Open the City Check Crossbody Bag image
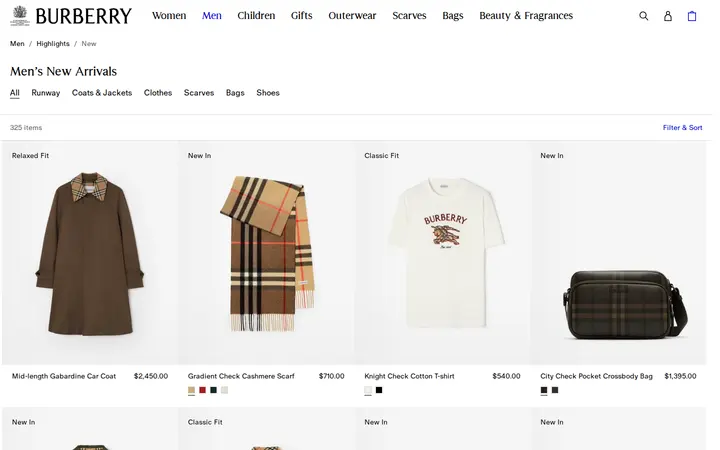720x450 pixels. [x=619, y=253]
